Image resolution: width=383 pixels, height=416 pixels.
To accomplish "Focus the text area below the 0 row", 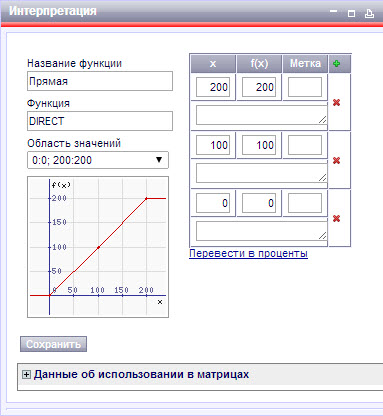I will coord(262,231).
